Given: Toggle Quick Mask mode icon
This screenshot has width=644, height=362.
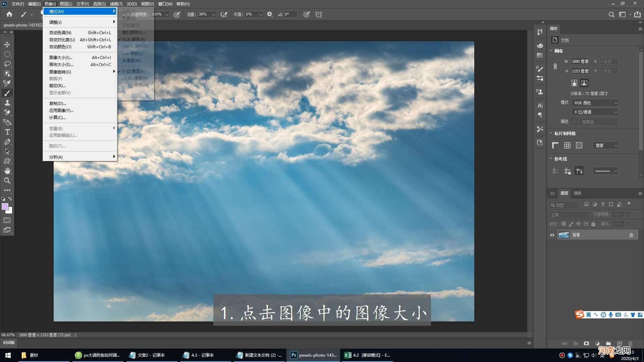Looking at the screenshot, I should pos(7,220).
